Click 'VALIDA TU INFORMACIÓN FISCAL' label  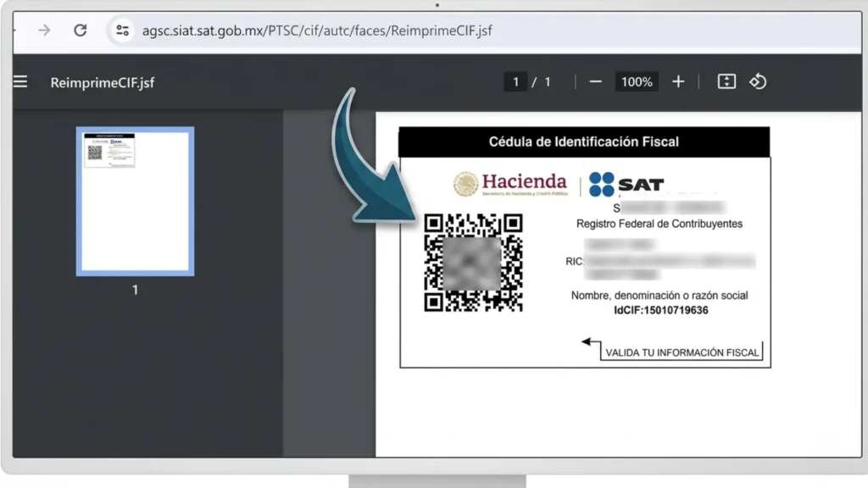pyautogui.click(x=682, y=352)
